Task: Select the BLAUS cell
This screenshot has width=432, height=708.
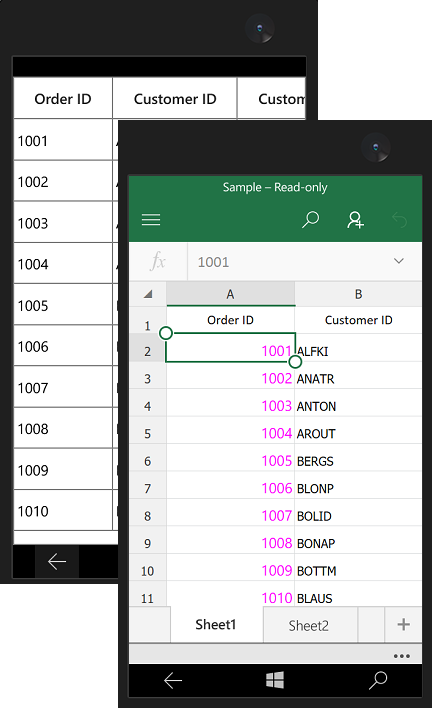Action: tap(358, 595)
